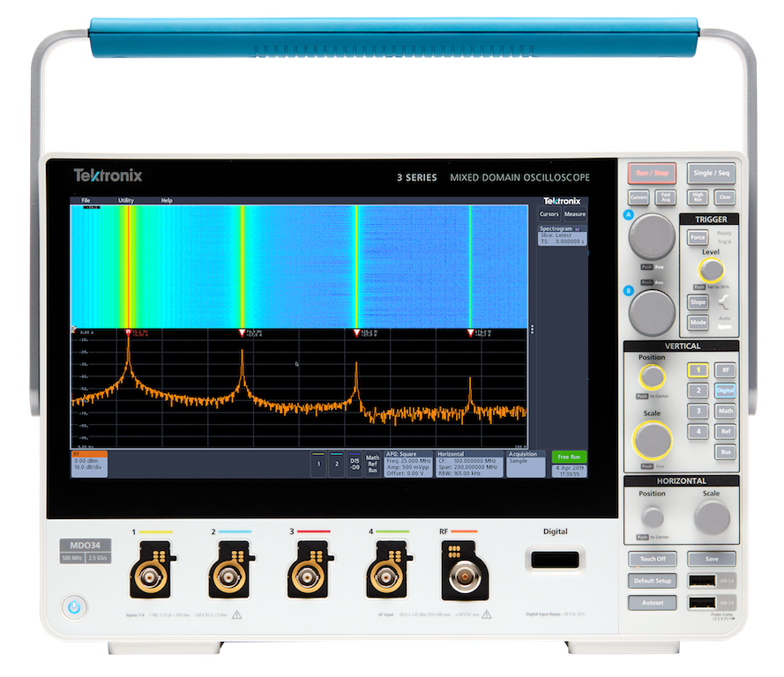Click the reference marker R on first peak
784x677 pixels.
click(x=128, y=332)
